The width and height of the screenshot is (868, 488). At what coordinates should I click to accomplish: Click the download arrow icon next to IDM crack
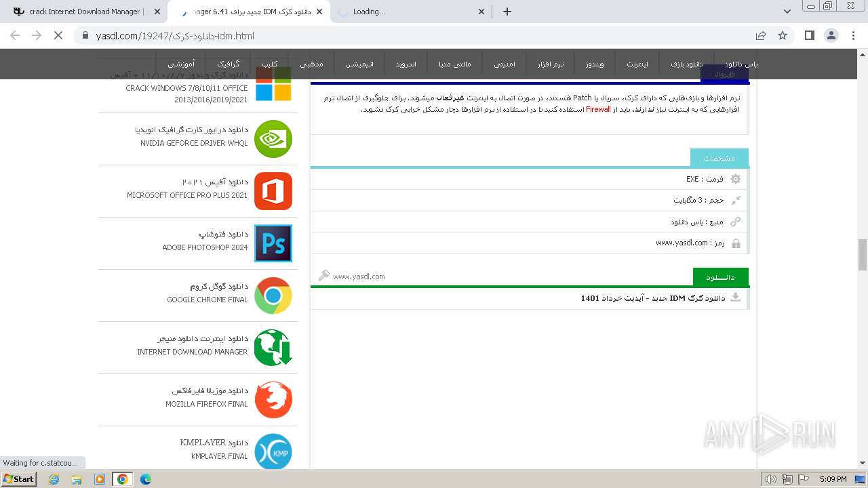click(736, 298)
